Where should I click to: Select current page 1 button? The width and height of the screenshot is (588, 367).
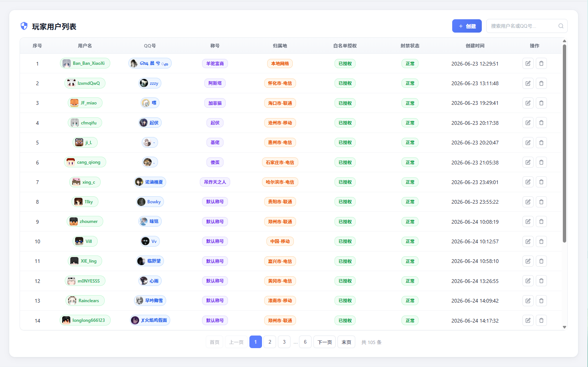(256, 342)
